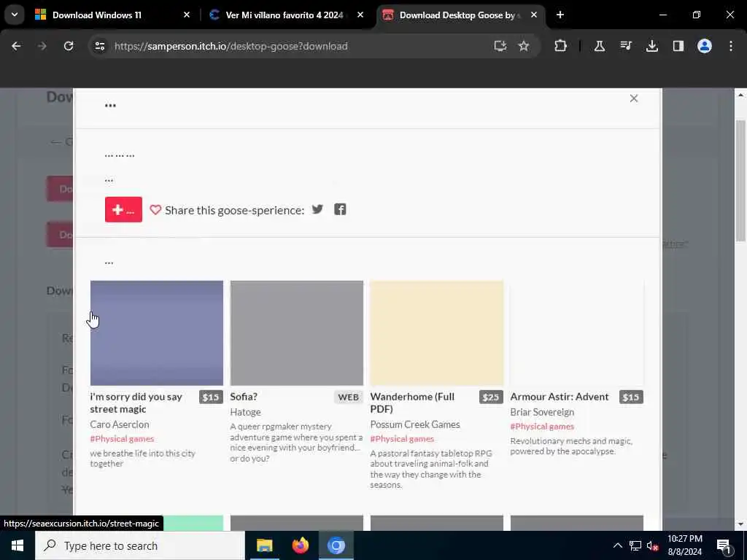Open the Wanderhome game thumbnail
This screenshot has height=560, width=747.
click(x=437, y=332)
